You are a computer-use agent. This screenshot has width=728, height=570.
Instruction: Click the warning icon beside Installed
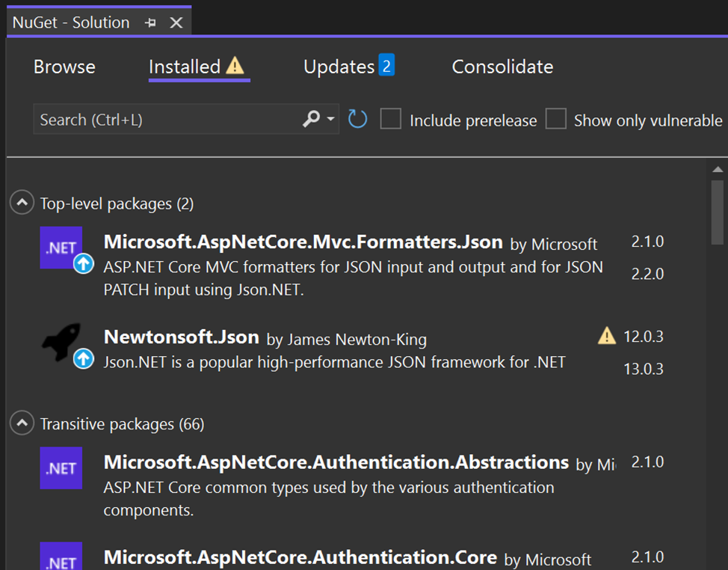point(235,66)
